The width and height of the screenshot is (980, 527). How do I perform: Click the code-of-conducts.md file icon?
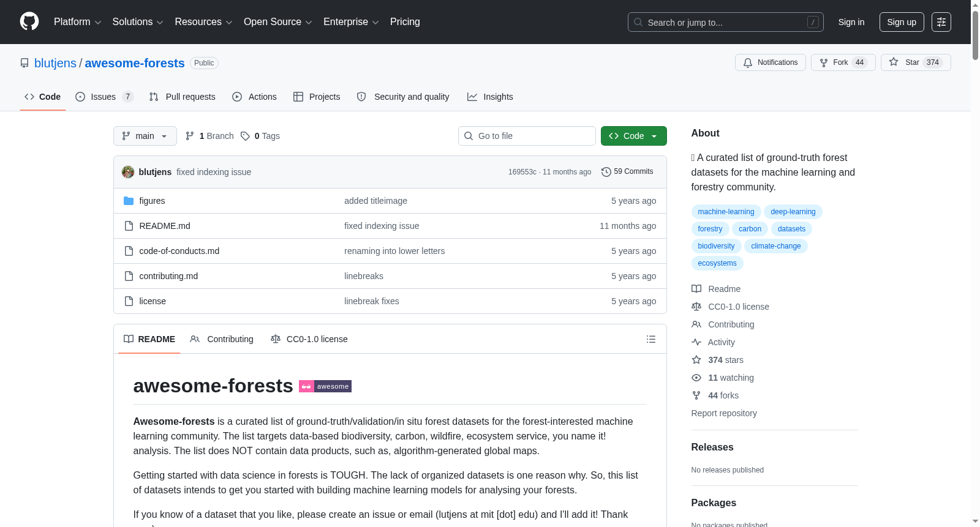(129, 251)
